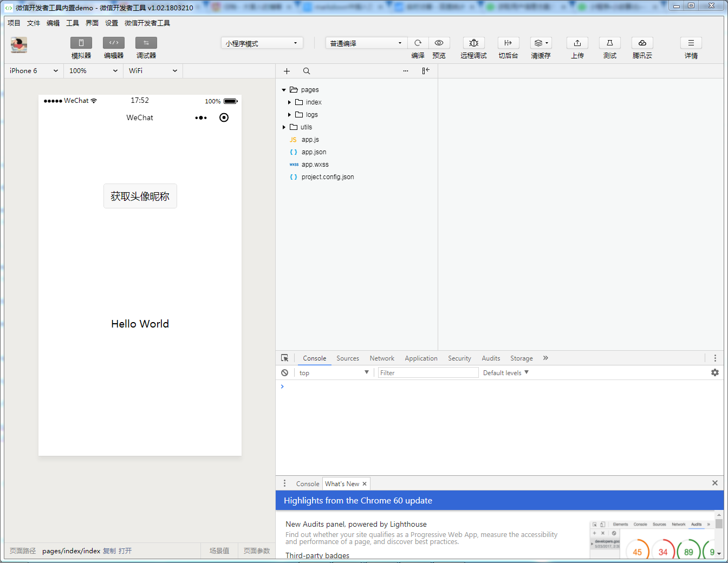Switch to the Storage tab
Image resolution: width=728 pixels, height=563 pixels.
click(x=521, y=358)
